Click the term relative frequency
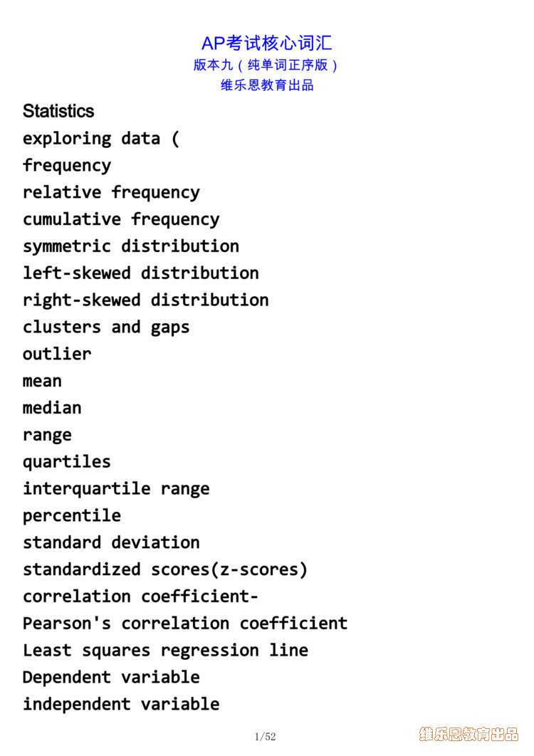The image size is (534, 756). pos(112,192)
